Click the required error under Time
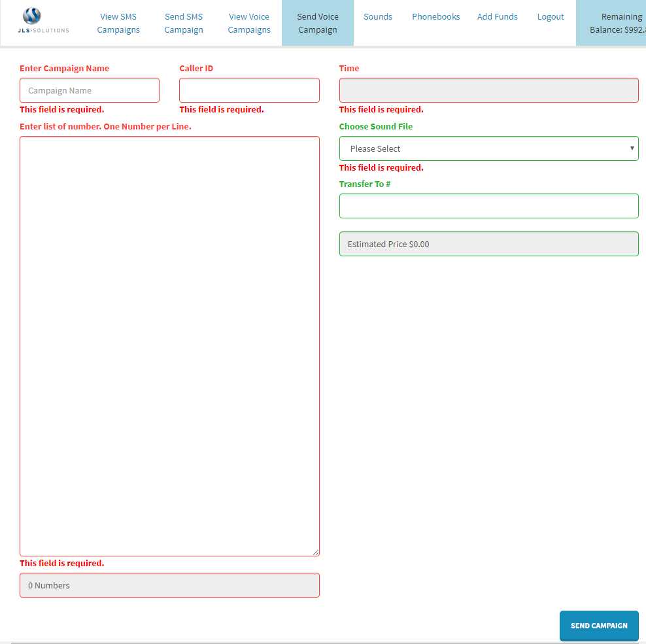Screen dimensions: 646x644 381,110
